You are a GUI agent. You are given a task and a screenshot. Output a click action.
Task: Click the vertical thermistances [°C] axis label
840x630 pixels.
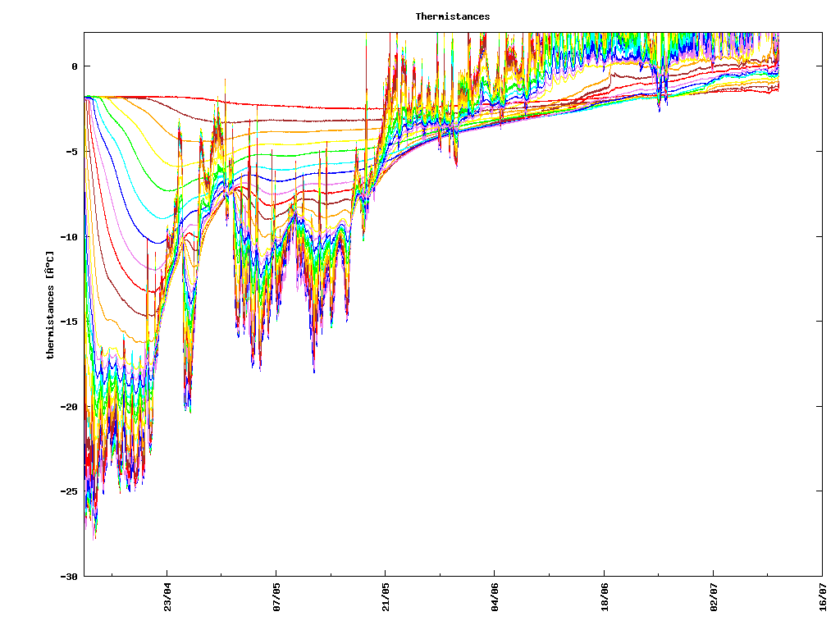click(50, 305)
